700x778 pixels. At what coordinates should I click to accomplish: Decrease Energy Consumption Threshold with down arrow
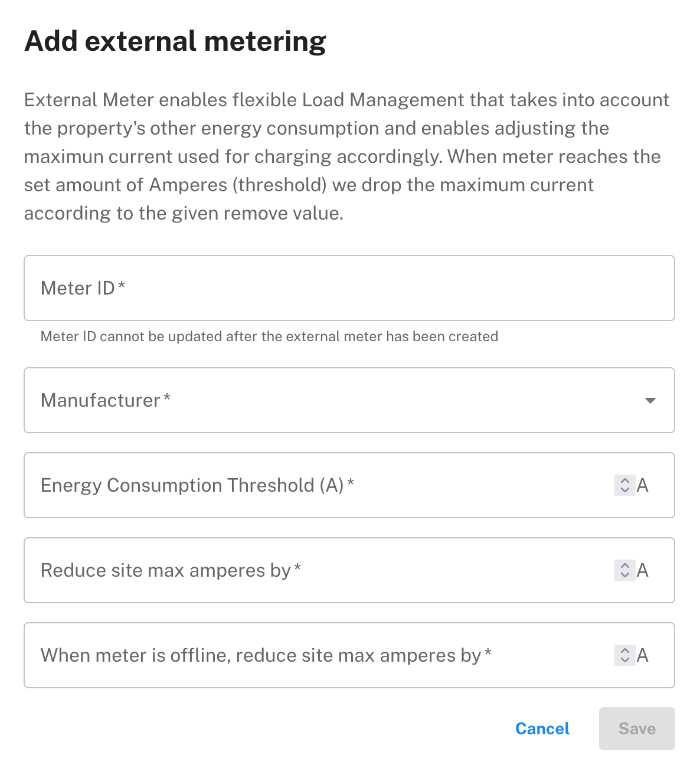coord(624,490)
